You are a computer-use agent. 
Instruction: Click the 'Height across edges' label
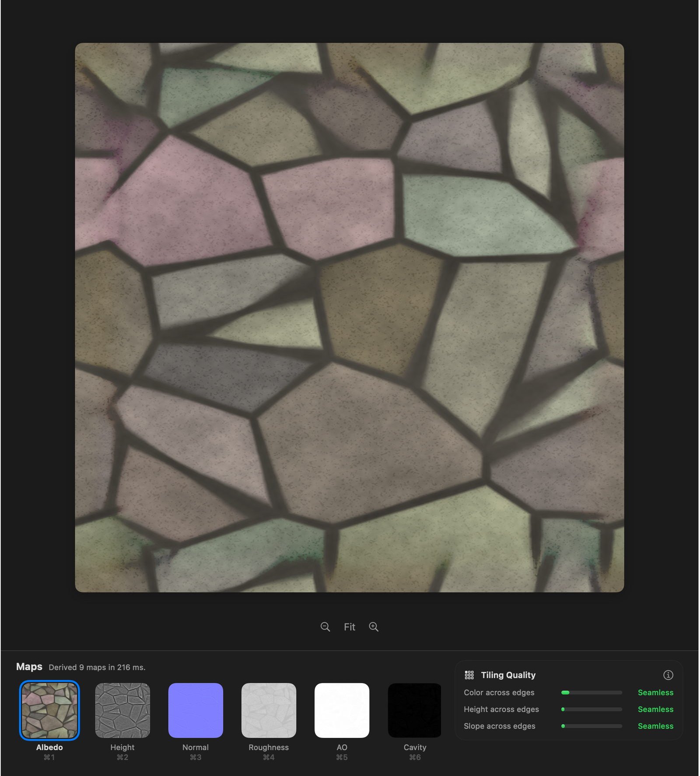click(501, 709)
